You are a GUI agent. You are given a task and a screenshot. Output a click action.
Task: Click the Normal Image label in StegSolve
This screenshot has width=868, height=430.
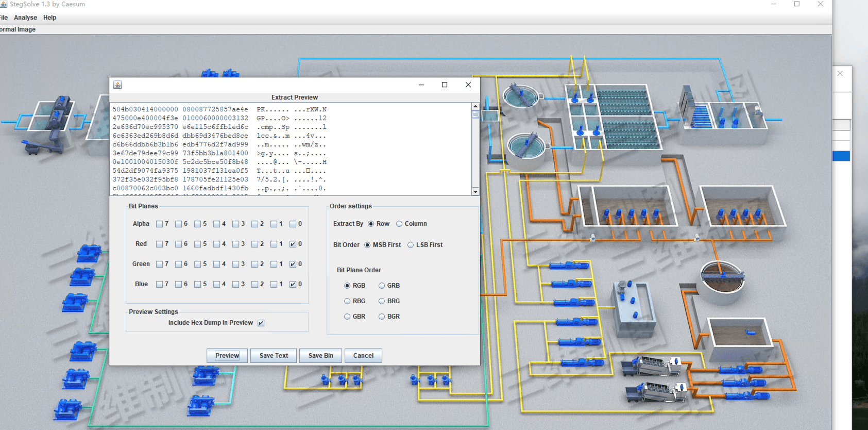point(18,29)
